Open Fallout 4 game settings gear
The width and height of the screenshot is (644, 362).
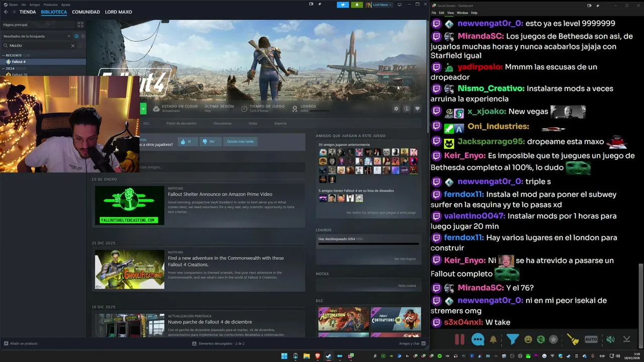point(396,109)
